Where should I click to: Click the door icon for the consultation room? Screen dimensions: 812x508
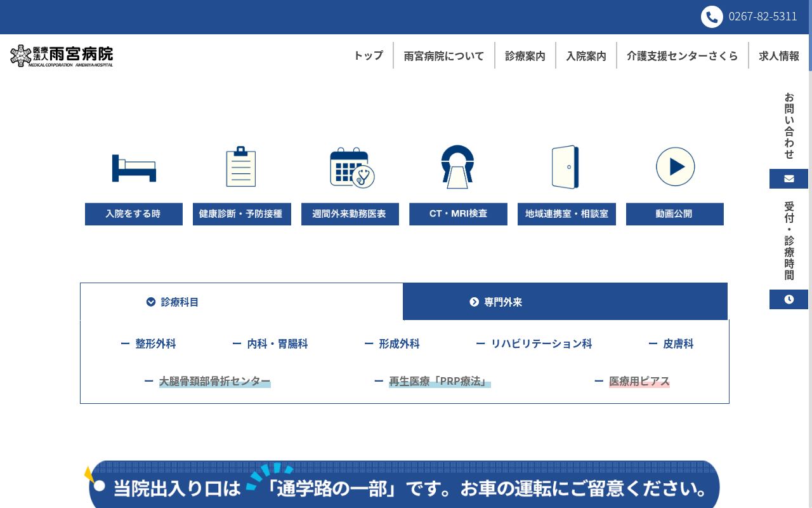coord(565,167)
